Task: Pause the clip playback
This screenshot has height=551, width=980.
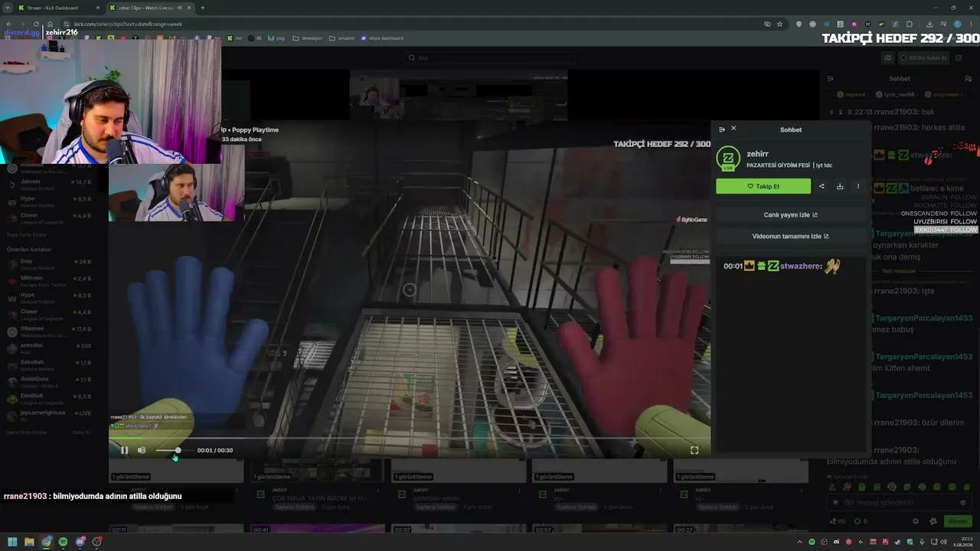Action: (124, 450)
